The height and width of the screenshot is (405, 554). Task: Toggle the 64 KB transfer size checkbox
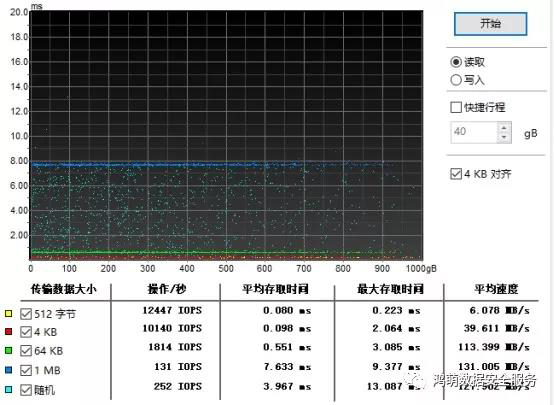pos(26,351)
